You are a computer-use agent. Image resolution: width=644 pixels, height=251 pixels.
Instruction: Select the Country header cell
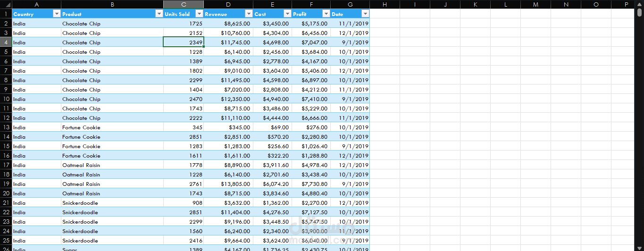point(36,14)
